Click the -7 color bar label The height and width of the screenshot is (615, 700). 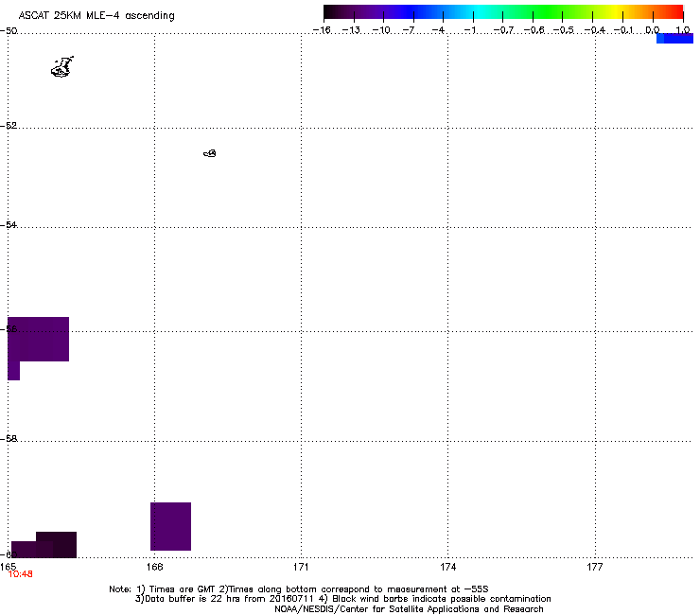(x=409, y=30)
